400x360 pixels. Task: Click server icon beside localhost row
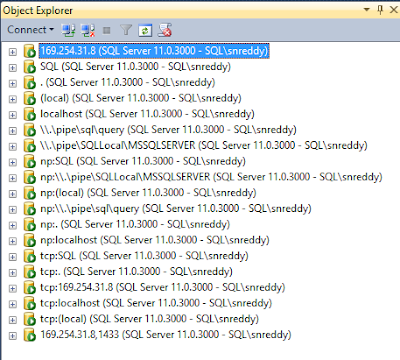(29, 114)
